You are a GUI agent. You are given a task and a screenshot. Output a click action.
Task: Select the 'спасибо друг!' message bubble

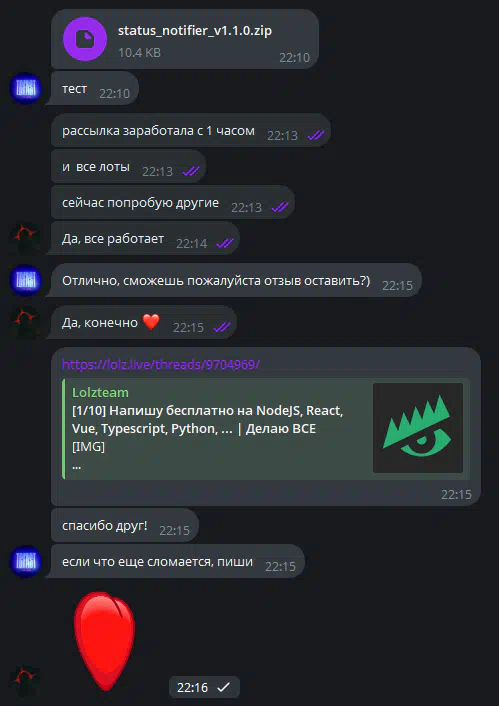tap(125, 525)
